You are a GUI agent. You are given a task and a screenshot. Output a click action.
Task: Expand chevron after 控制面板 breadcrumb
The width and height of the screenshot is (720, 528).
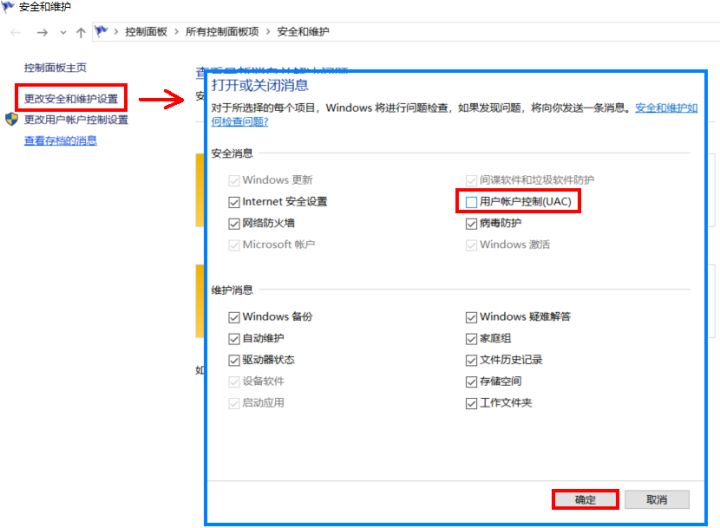(x=176, y=32)
